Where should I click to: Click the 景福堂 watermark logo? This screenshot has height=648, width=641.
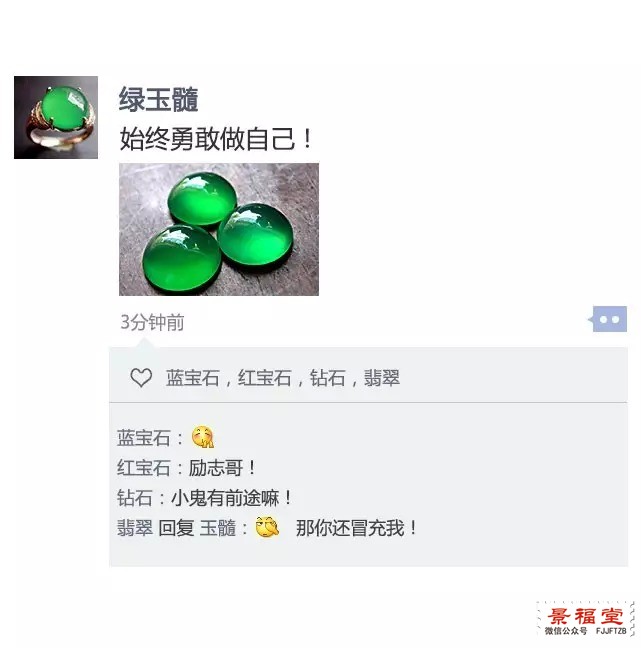(x=586, y=619)
